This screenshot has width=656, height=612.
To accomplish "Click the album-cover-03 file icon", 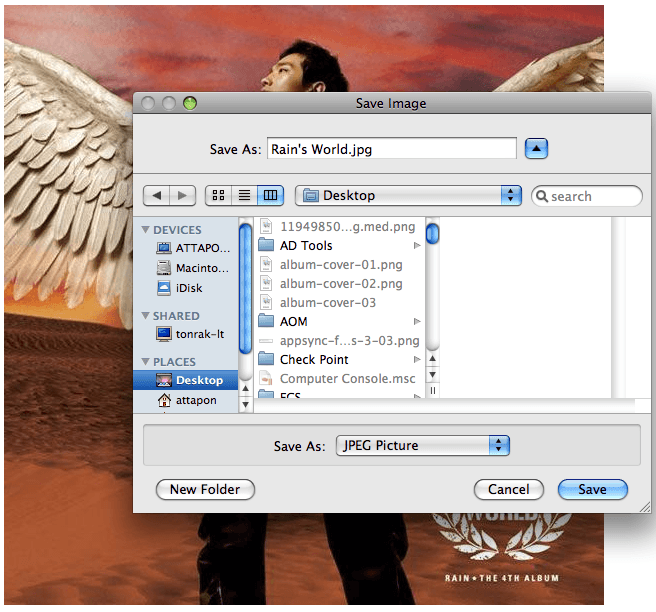I will pos(266,302).
